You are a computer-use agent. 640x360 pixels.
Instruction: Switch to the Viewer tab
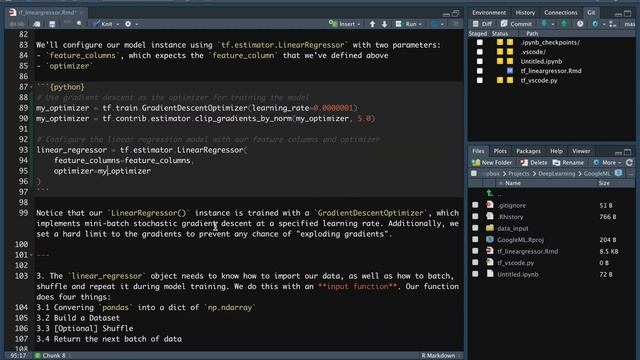point(581,151)
